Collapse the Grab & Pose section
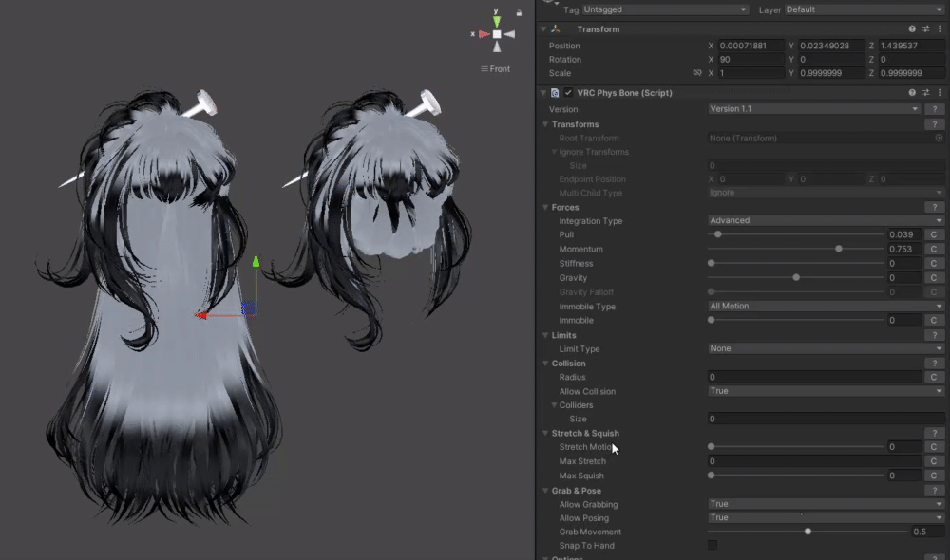Screen dimensions: 950x560 pyautogui.click(x=545, y=491)
